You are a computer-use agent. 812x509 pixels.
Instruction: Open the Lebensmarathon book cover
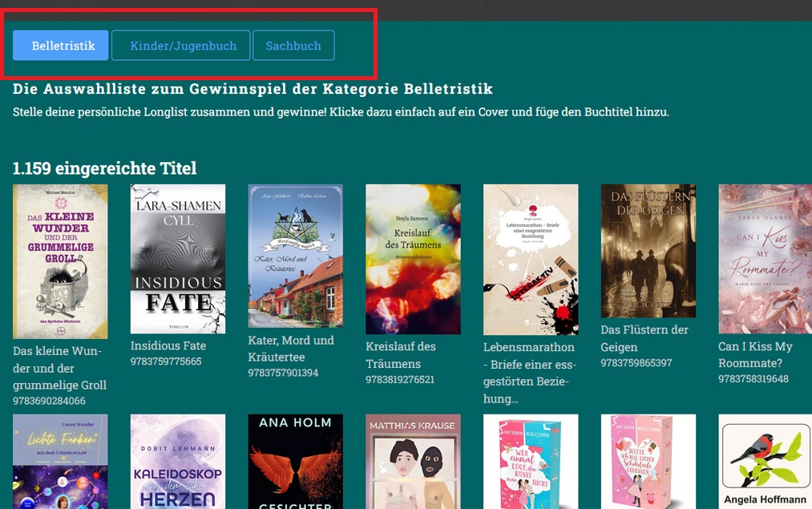(531, 260)
